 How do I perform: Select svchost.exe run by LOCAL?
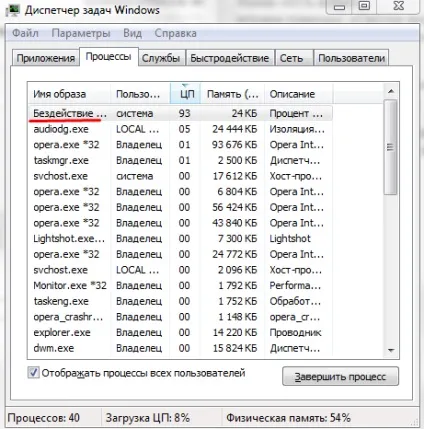coord(180,270)
